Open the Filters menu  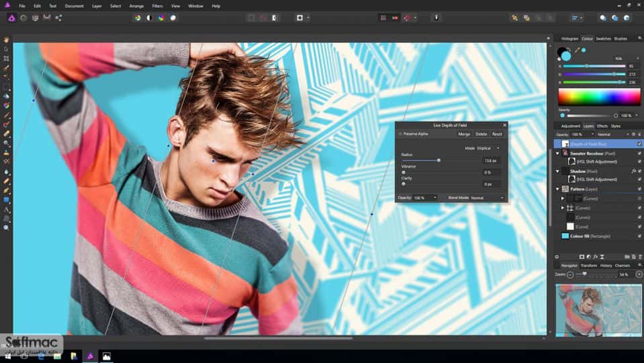click(x=157, y=6)
